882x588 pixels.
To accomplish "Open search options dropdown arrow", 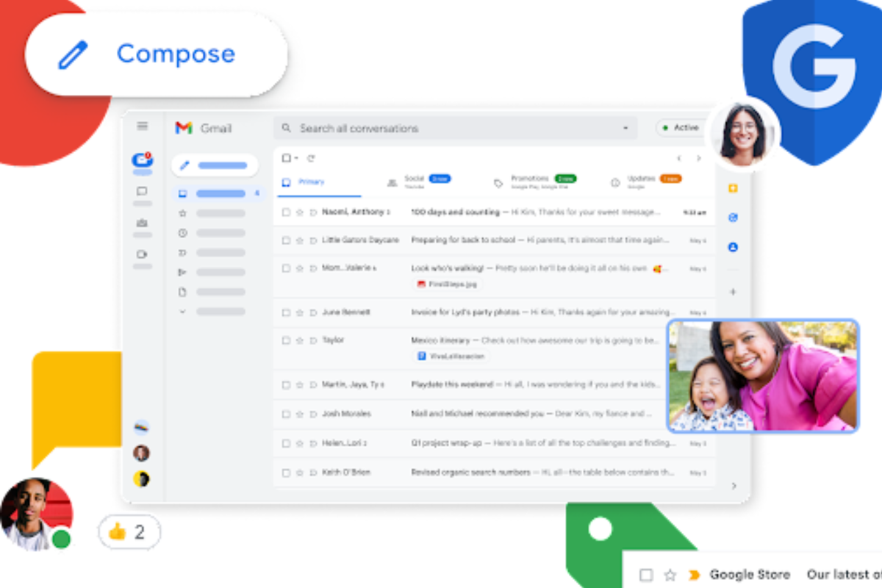I will pyautogui.click(x=626, y=128).
